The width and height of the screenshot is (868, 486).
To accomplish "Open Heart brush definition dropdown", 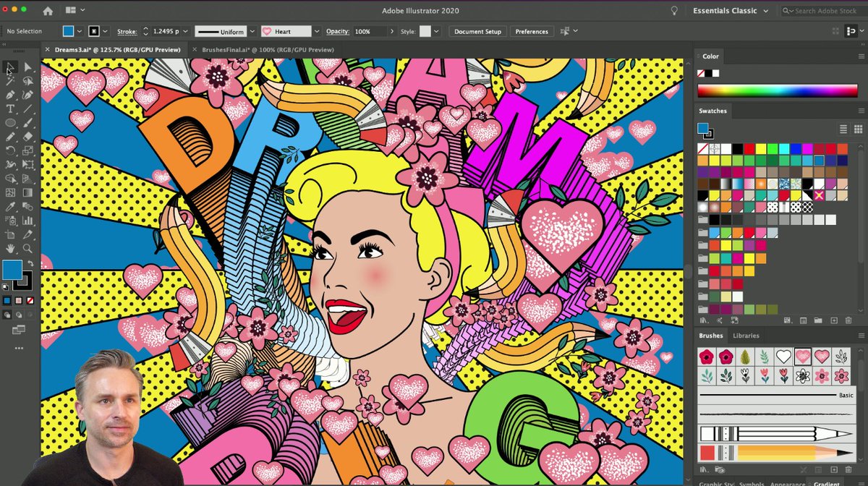I will [316, 31].
